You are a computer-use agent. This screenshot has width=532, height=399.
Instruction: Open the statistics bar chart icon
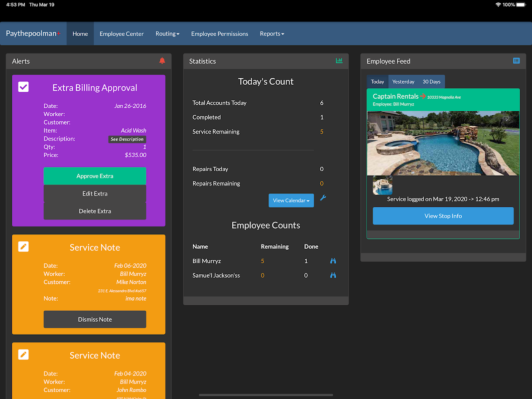tap(339, 61)
